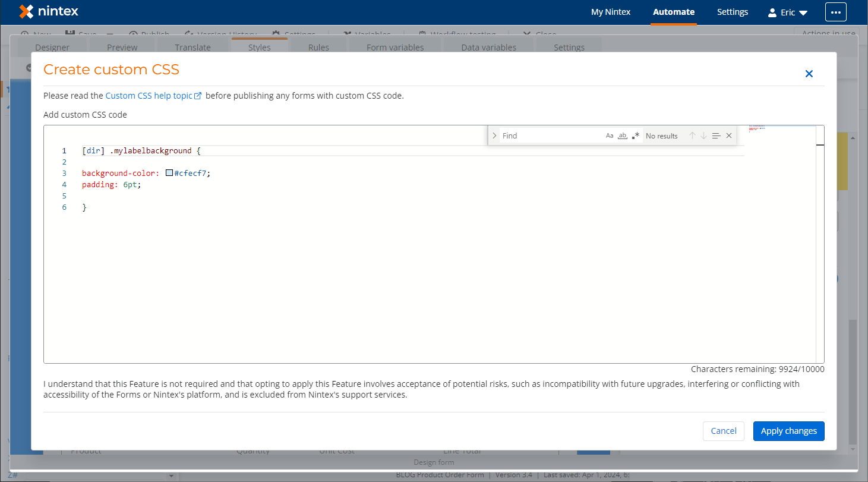Cancel the custom CSS edit
Screen dimensions: 868x482
tap(723, 431)
